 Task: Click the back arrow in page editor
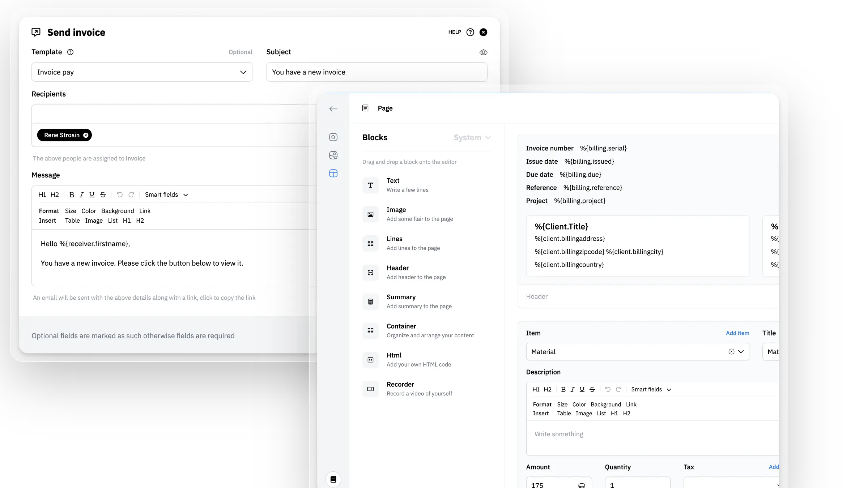pos(333,109)
